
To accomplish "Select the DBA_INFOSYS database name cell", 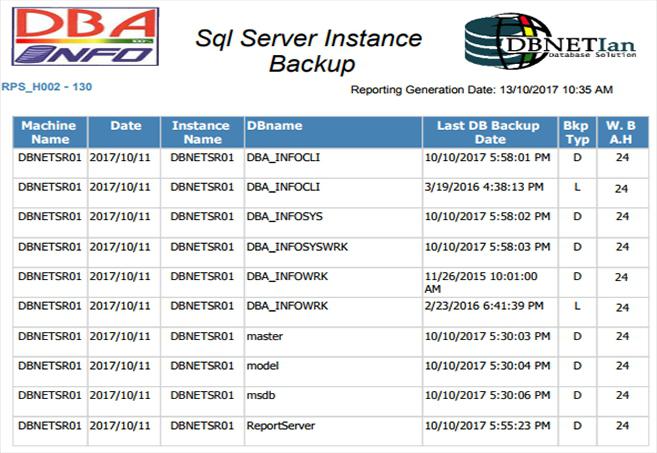I will [x=285, y=217].
